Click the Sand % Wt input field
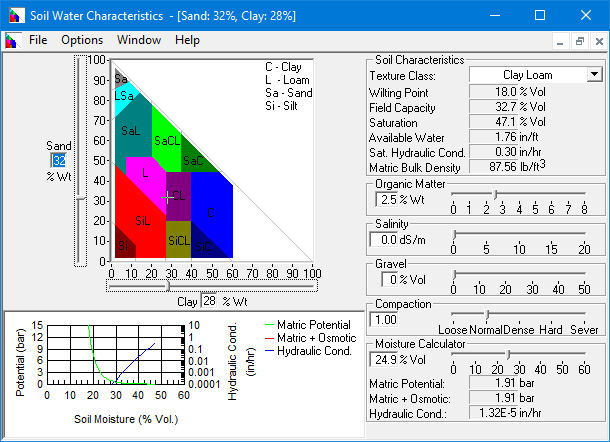This screenshot has height=442, width=610. coord(59,161)
